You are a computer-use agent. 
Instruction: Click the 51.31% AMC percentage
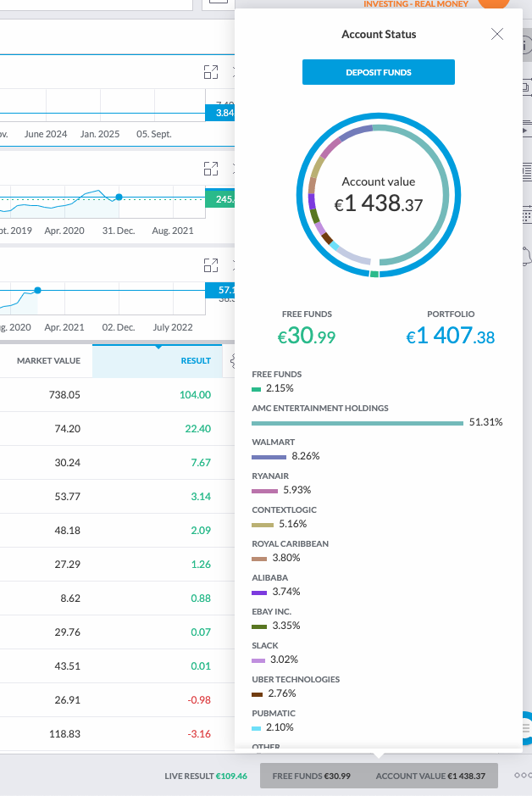pos(486,422)
